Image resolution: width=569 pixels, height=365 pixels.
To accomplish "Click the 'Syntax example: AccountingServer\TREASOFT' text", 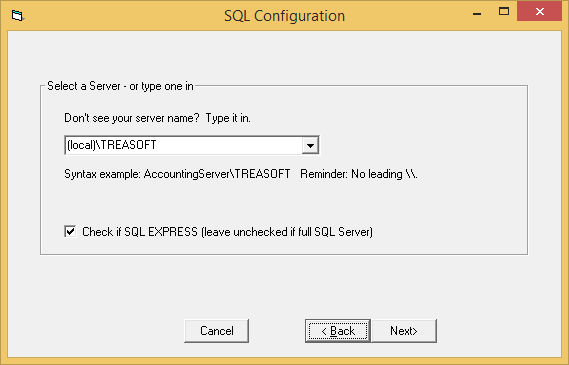I will (177, 174).
